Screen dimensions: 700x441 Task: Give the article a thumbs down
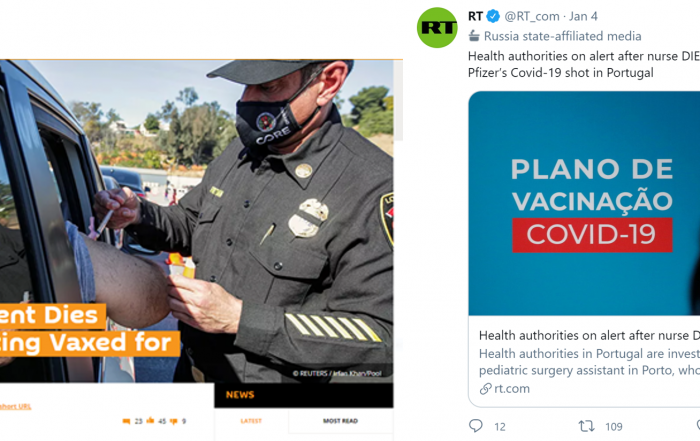(x=174, y=421)
